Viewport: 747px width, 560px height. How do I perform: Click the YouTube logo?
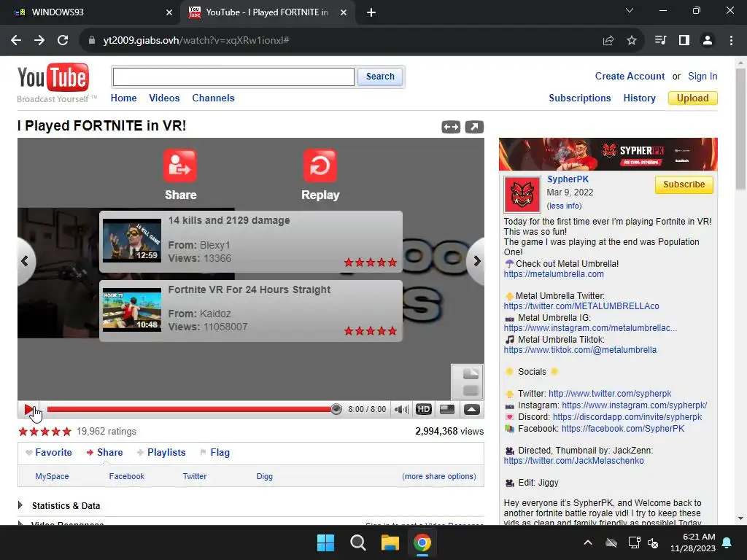(x=53, y=77)
